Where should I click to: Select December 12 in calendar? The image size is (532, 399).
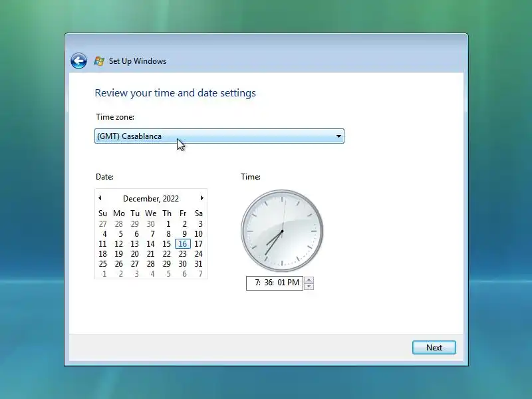[118, 243]
